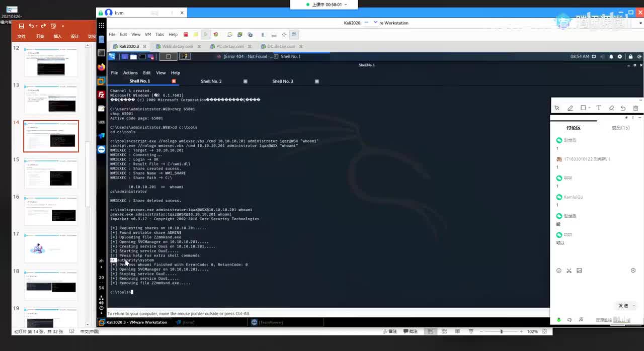
Task: Click the chat screenshot scissors icon
Action: [569, 271]
